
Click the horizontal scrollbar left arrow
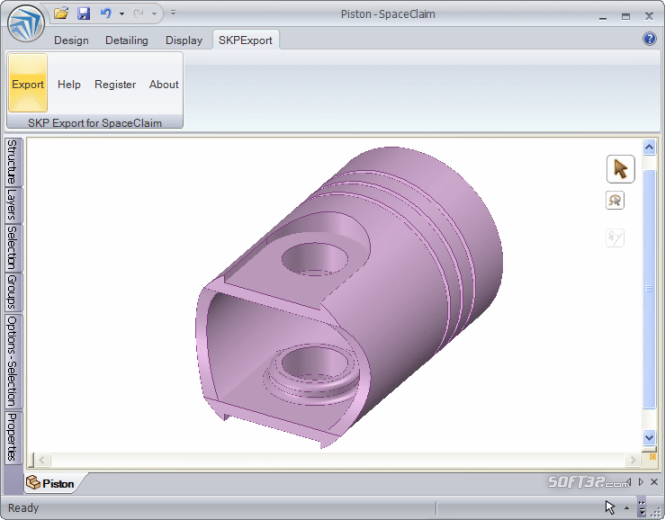coord(42,460)
